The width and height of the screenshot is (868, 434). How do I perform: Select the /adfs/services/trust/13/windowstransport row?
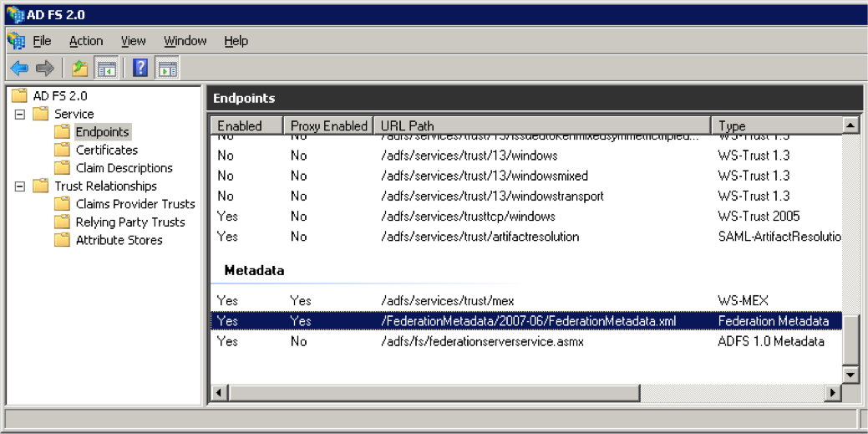click(x=526, y=196)
